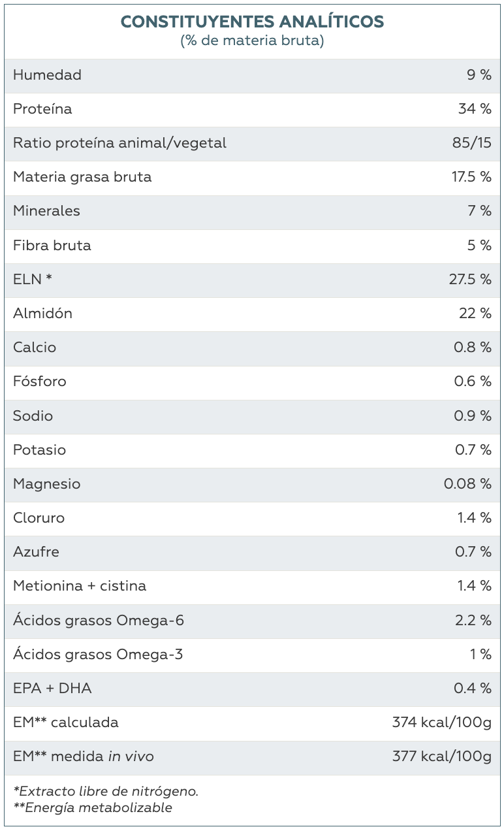The height and width of the screenshot is (831, 504).
Task: Select the Fósforo 0.6 % value
Action: coord(473,382)
